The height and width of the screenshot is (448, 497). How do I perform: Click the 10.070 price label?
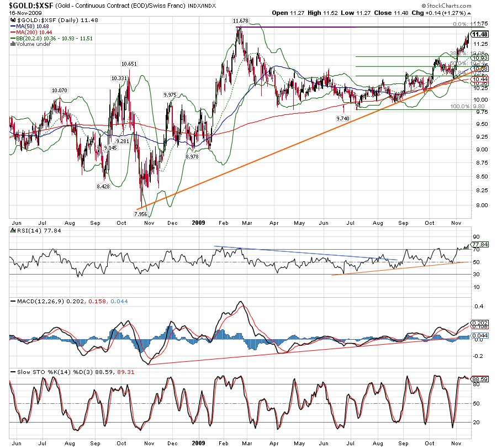60,91
